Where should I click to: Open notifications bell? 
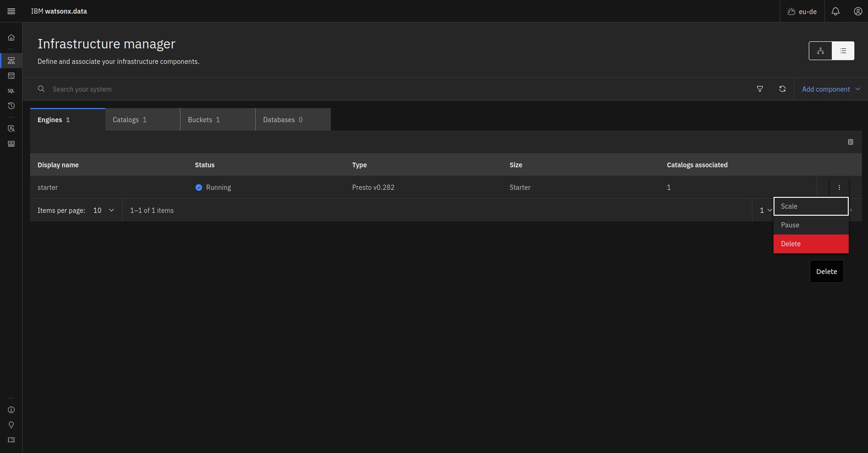coord(836,11)
